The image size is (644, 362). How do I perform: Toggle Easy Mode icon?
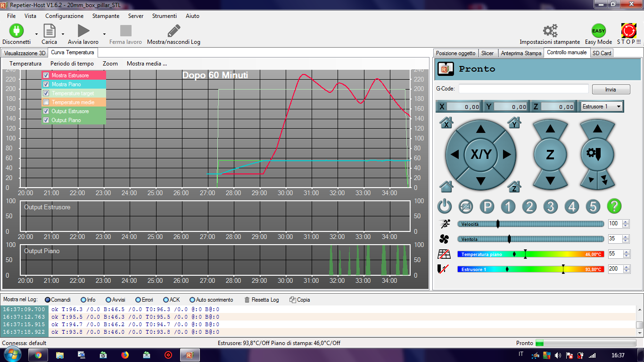pos(598,31)
